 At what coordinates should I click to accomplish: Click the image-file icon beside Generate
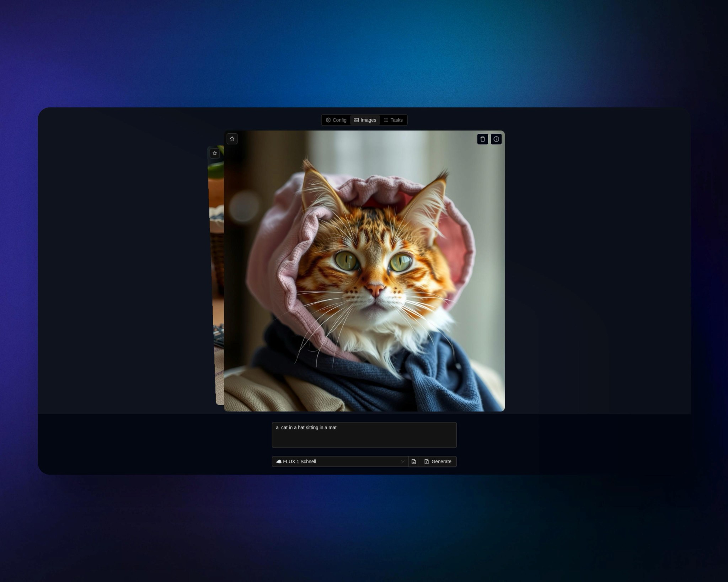[x=413, y=461]
